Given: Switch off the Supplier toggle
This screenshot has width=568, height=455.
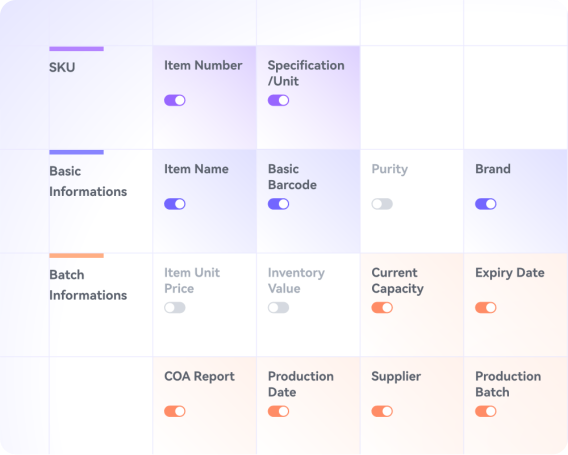Looking at the screenshot, I should point(382,411).
